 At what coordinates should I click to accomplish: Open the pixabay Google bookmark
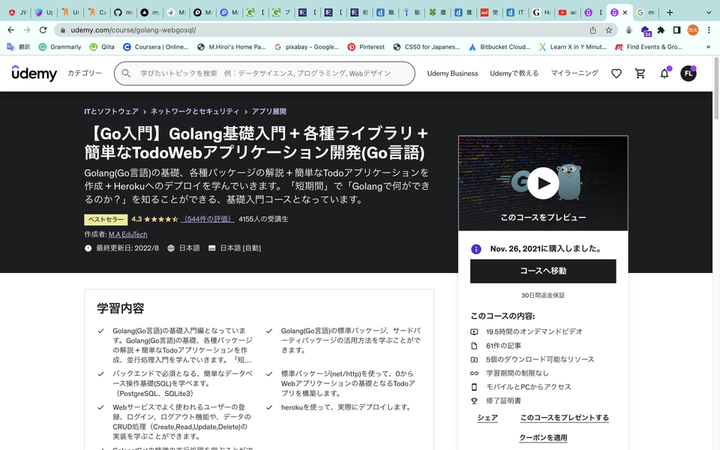pos(307,47)
